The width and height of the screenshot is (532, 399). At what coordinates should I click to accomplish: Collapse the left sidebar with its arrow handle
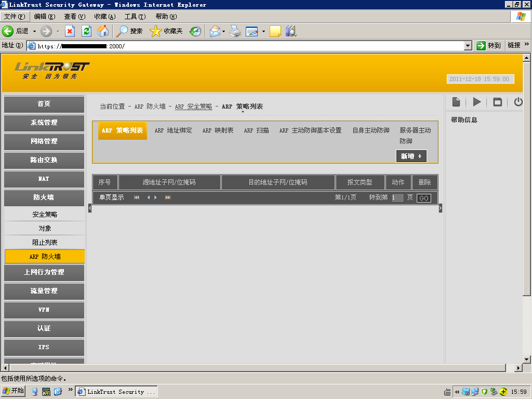tap(90, 208)
